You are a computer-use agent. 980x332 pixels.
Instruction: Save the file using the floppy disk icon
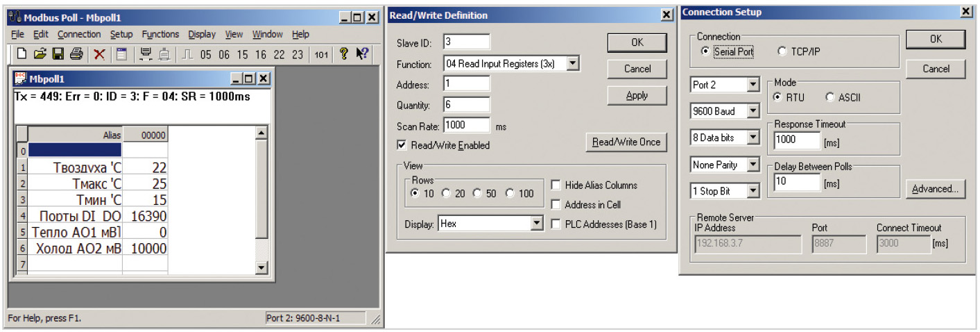tap(58, 54)
